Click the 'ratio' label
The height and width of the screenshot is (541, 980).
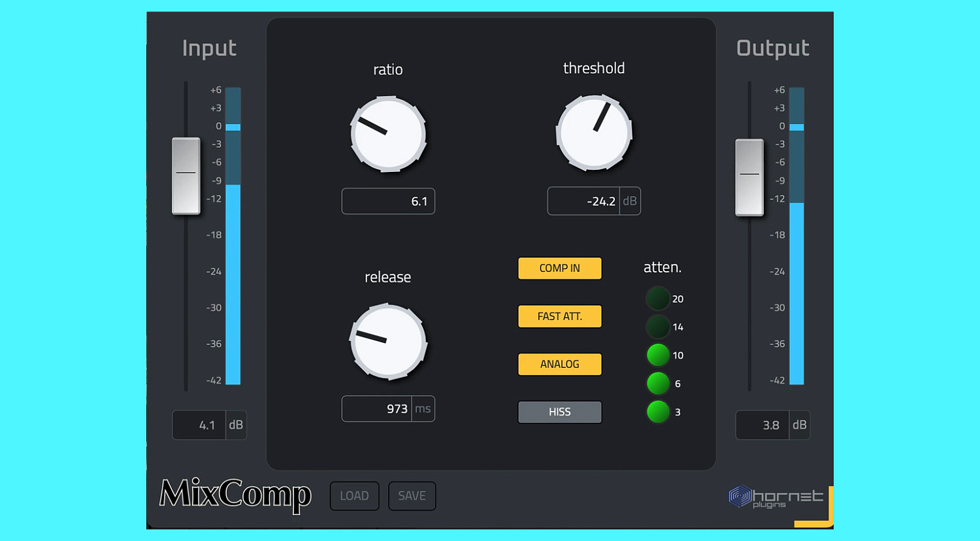point(388,69)
